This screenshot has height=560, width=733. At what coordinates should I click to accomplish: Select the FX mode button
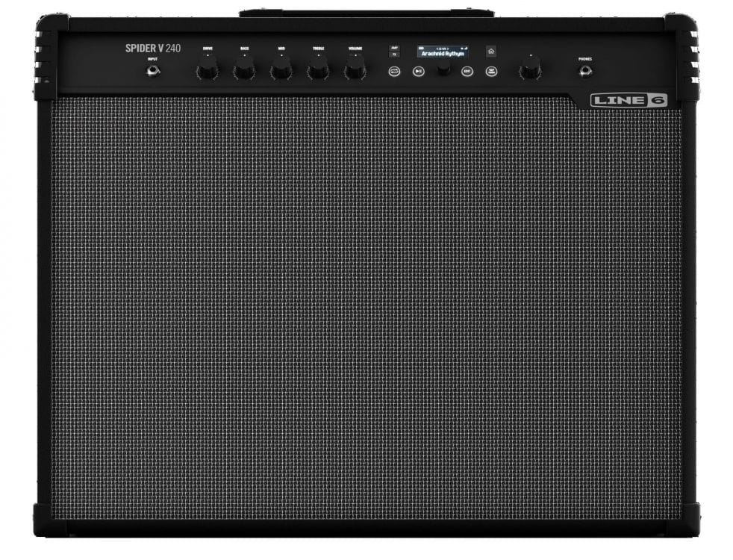pos(394,55)
